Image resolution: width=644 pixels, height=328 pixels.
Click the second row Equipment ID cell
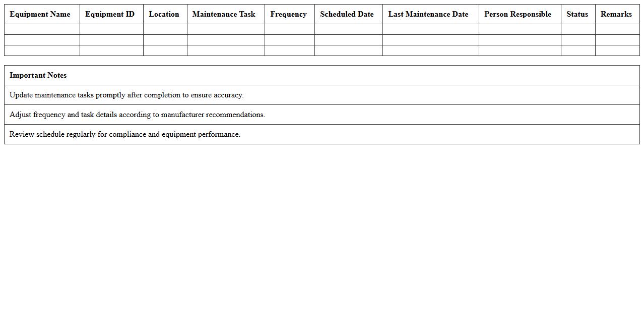(x=111, y=40)
